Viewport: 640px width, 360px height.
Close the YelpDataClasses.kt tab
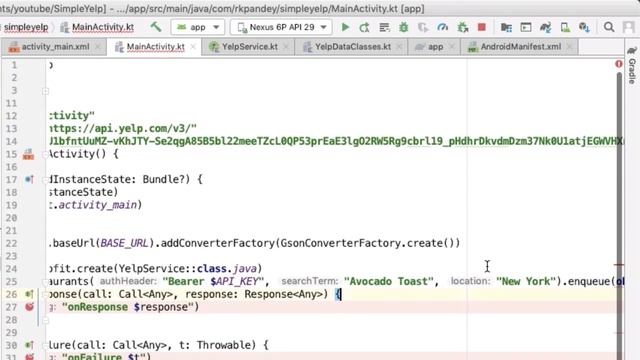(x=399, y=47)
